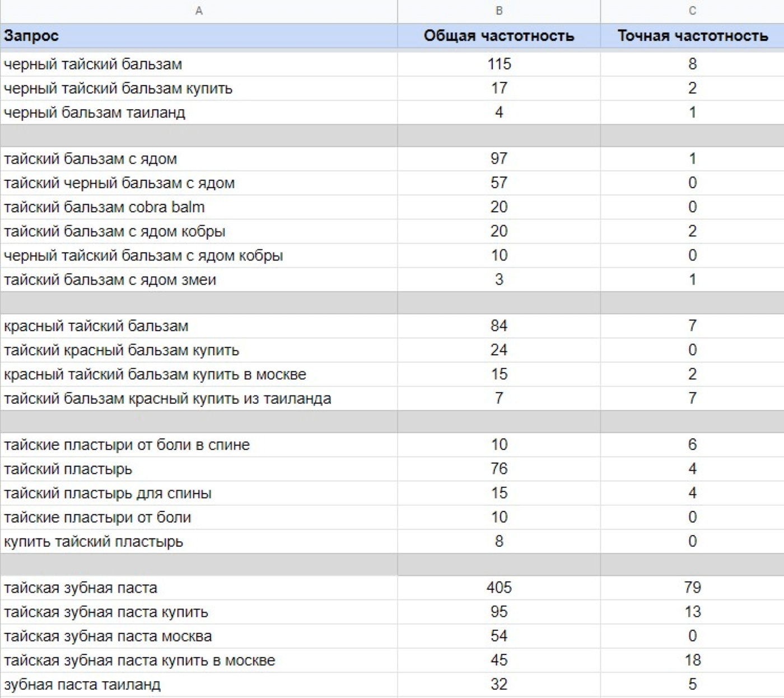Select the exact frequency value 79
Screen dimensions: 784x698
pyautogui.click(x=692, y=588)
